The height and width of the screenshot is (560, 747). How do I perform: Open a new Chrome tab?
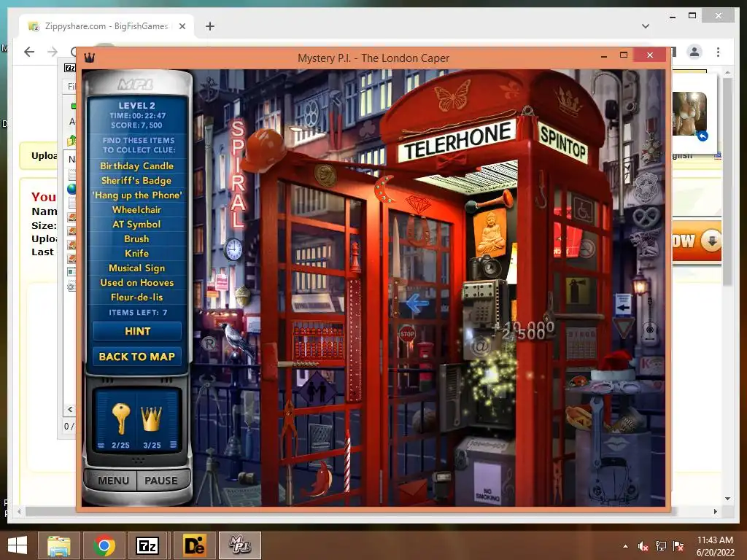[x=210, y=26]
